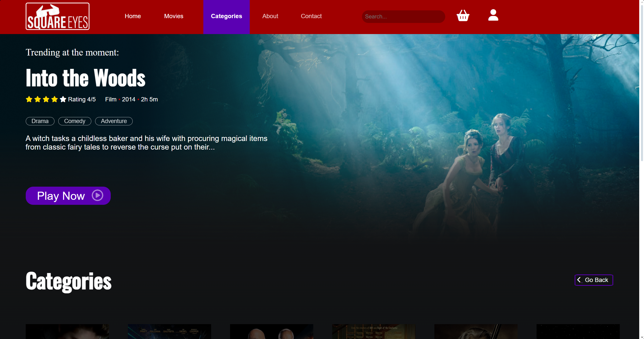Open the Categories navigation dropdown
The height and width of the screenshot is (339, 644).
(226, 16)
